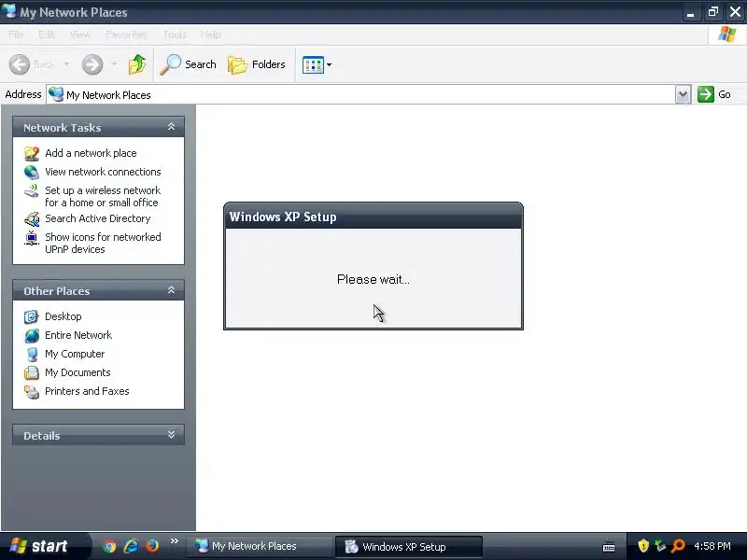Click the My Documents link
This screenshot has height=560, width=747.
[78, 372]
